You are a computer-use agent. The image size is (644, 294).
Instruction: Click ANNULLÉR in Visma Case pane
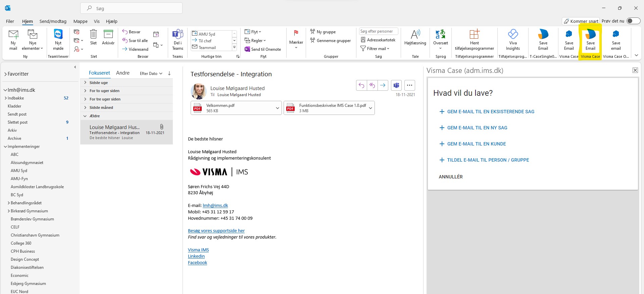click(451, 177)
